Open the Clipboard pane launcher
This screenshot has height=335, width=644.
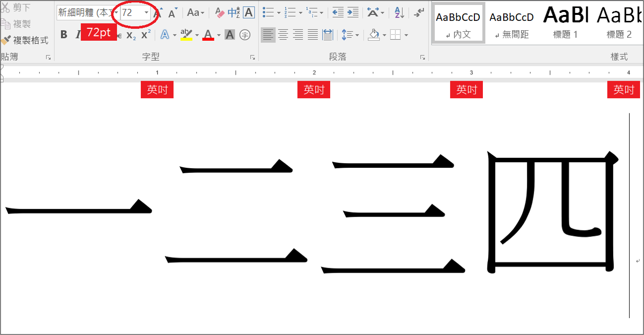(x=48, y=58)
